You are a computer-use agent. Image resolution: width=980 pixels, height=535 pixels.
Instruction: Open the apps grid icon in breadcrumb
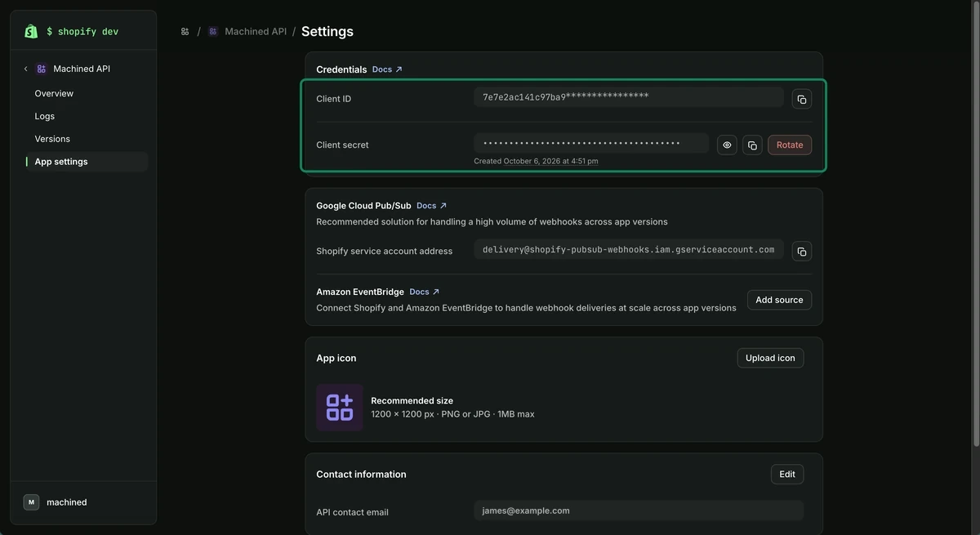coord(185,31)
